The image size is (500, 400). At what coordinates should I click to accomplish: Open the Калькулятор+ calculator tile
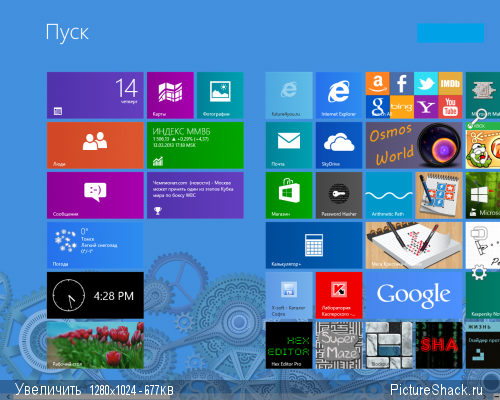(314, 245)
